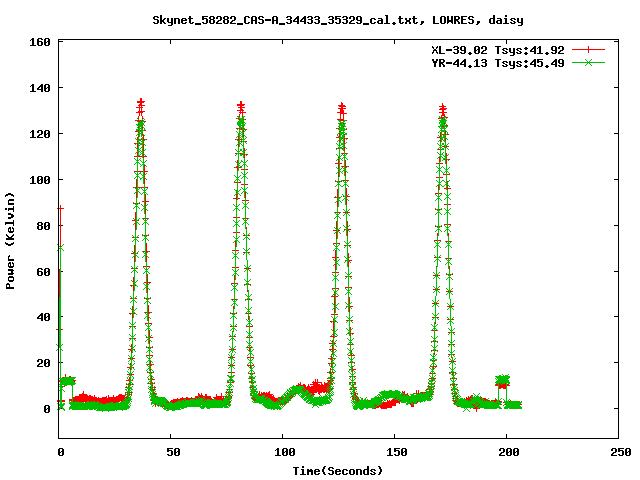Click the x-axis origin tick label 0
The width and height of the screenshot is (640, 480).
[61, 452]
